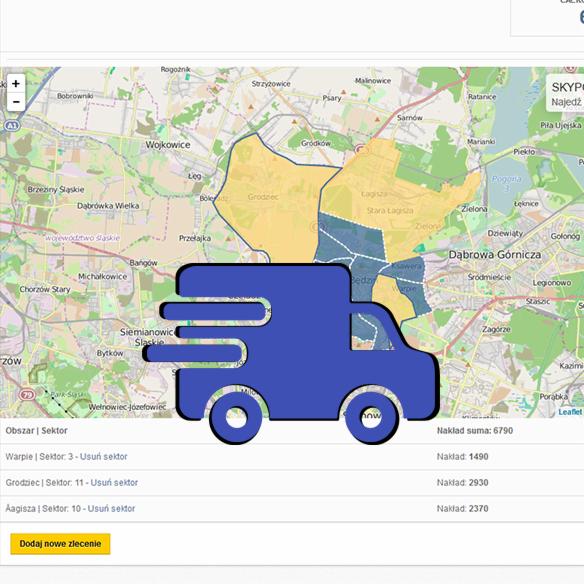Viewport: 584px width, 584px height.
Task: Click the Brzeziny Śląskie map label
Action: (56, 190)
